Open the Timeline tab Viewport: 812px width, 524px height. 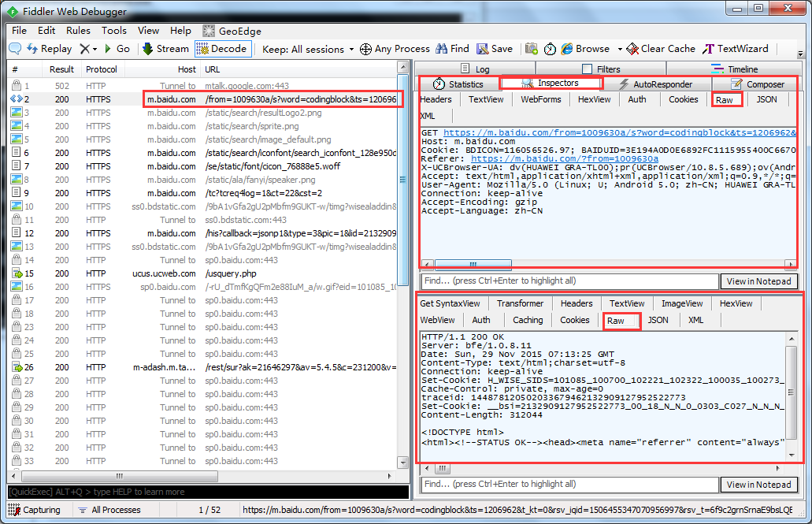(x=734, y=69)
